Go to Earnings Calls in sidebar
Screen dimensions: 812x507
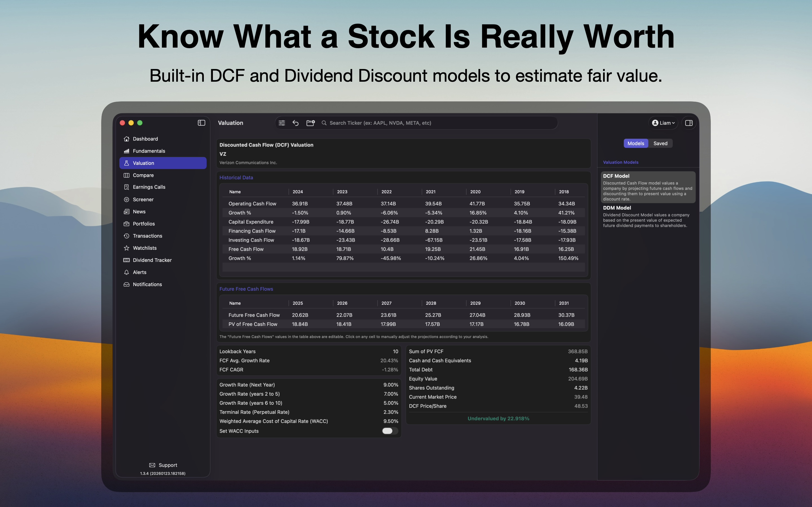(149, 187)
